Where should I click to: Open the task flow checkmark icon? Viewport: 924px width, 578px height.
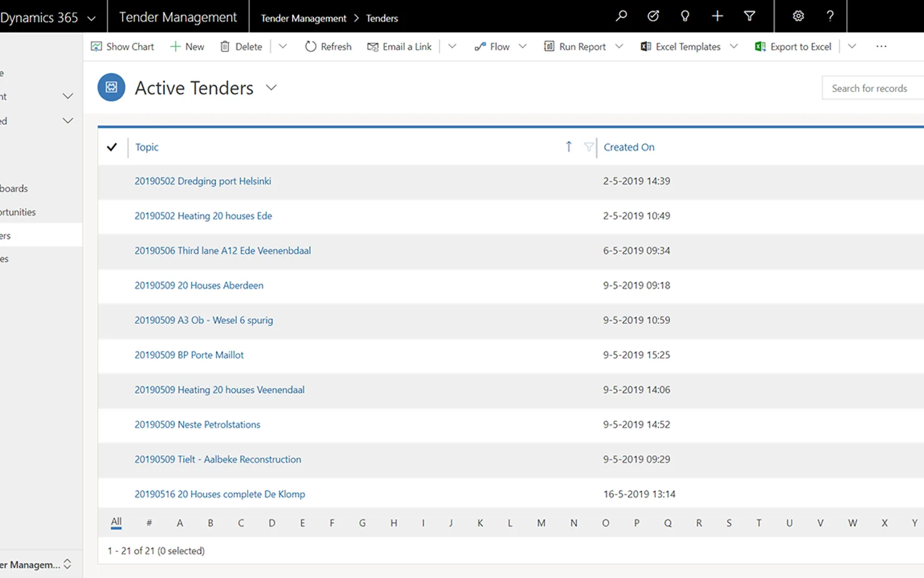pos(653,16)
